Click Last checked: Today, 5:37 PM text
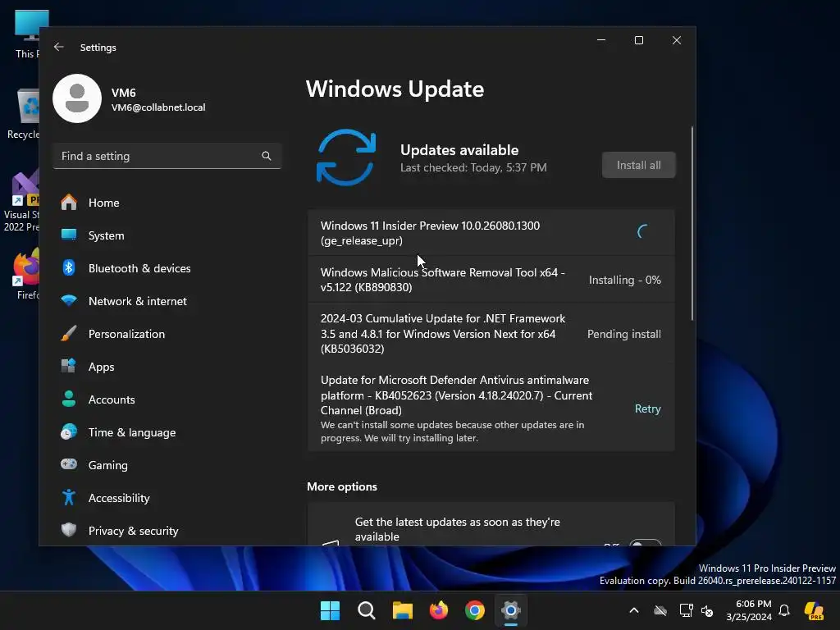 click(x=473, y=167)
